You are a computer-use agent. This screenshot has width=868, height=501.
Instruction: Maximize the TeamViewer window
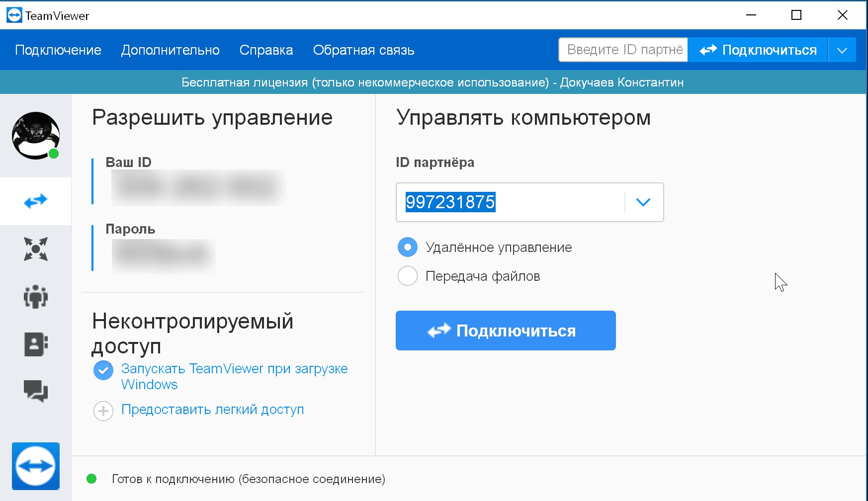click(x=796, y=15)
